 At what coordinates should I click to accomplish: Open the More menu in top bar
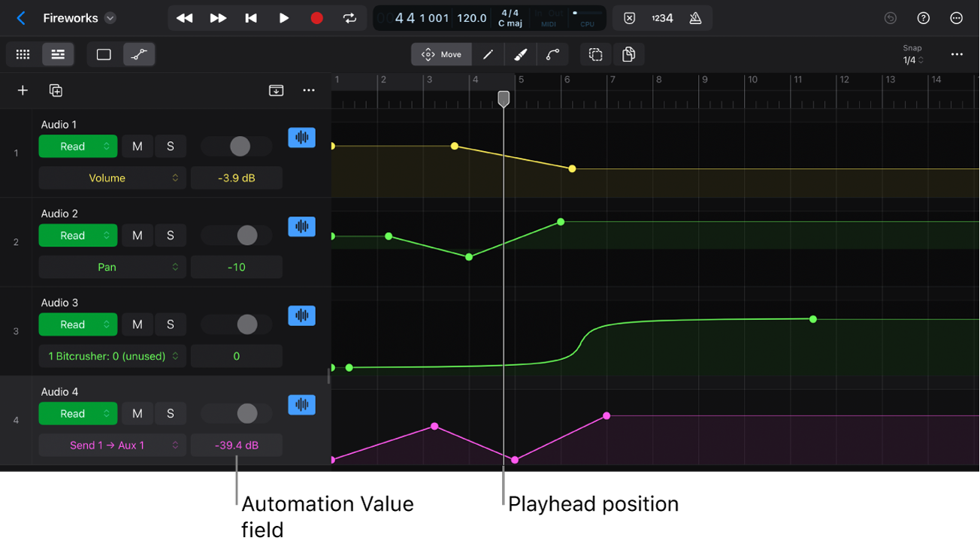point(957,18)
